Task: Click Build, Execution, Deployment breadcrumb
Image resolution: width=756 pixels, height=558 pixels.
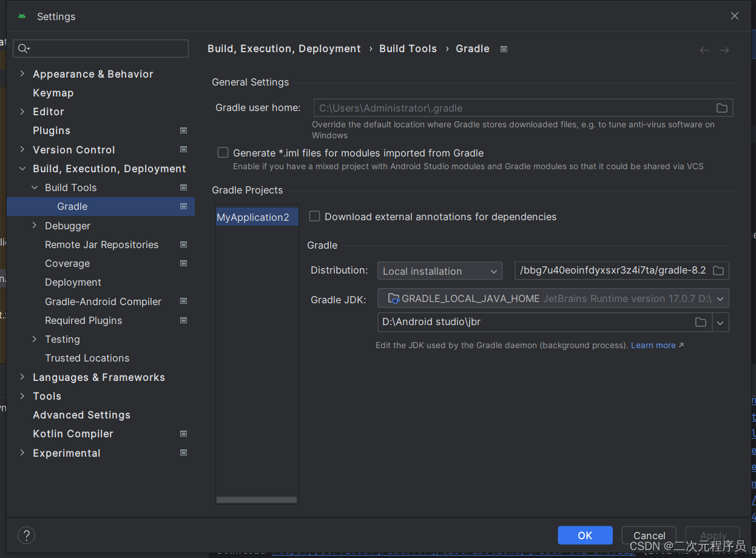Action: (x=284, y=49)
